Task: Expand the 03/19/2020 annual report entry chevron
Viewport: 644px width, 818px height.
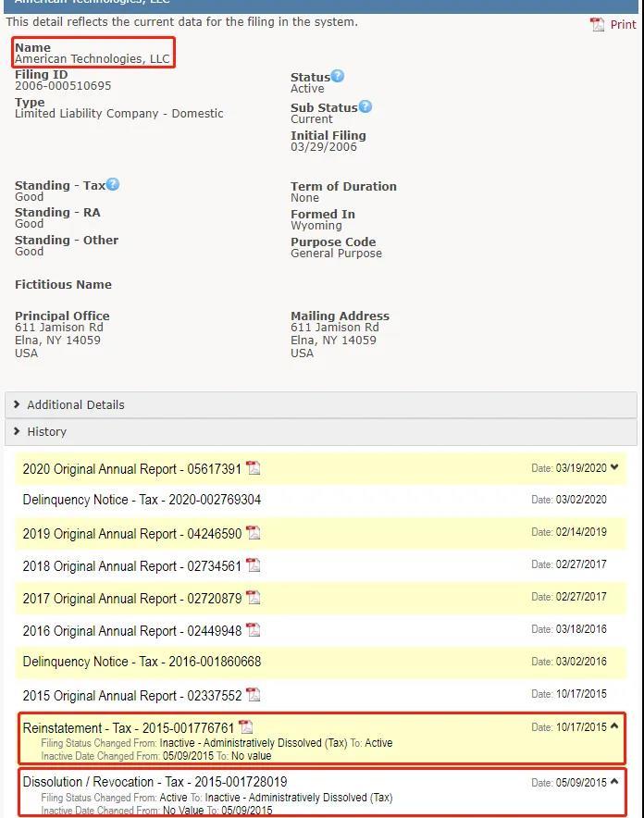Action: [614, 467]
